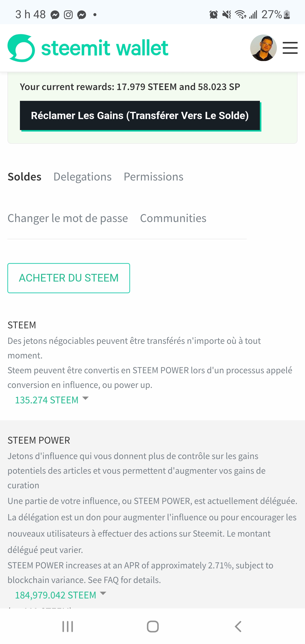Tap the Wi-Fi icon in status bar
Viewport: 305px width, 644px height.
pos(240,15)
